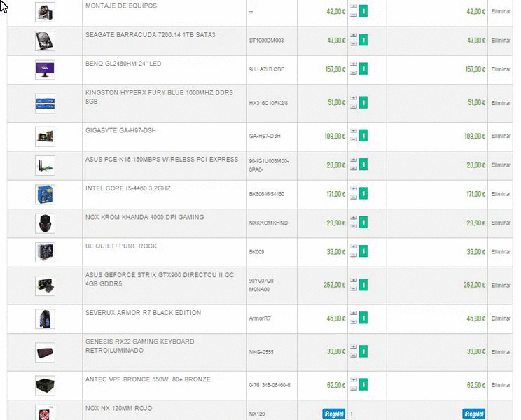Decrease quantity of Intel Core i5-4460
The image size is (521, 420).
354,197
